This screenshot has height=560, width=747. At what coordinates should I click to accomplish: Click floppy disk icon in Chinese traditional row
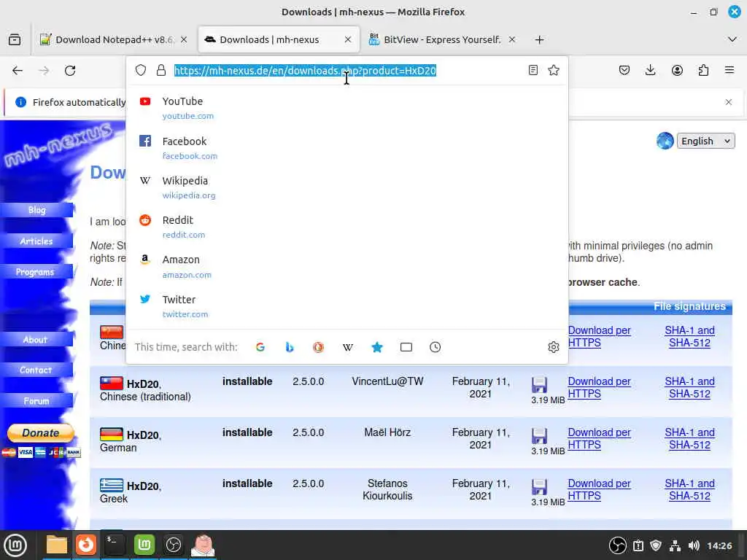[539, 385]
